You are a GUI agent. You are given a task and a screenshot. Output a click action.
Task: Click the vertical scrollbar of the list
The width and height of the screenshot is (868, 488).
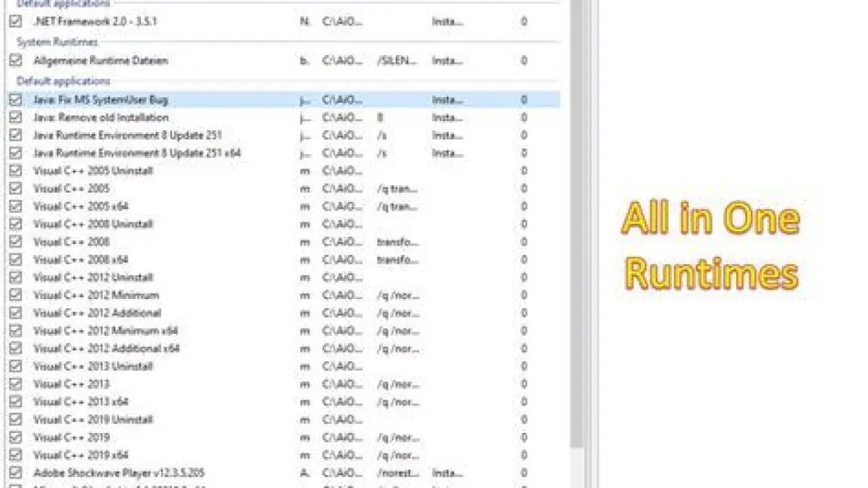click(576, 217)
